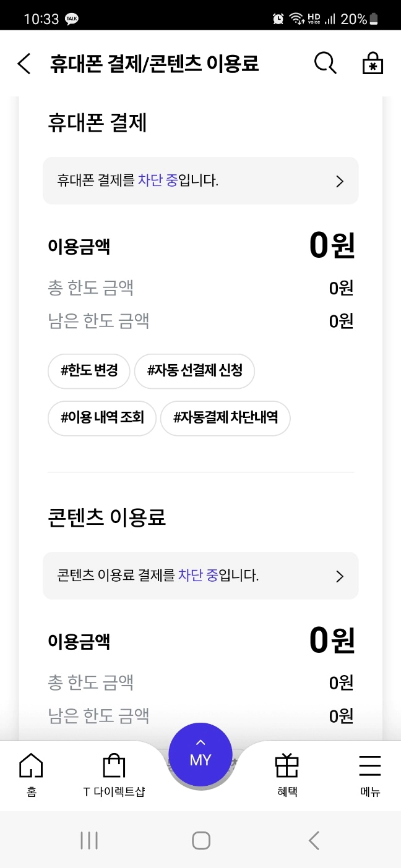Image resolution: width=401 pixels, height=868 pixels.
Task: Expand the 휴대폰 결제 block notice chevron
Action: (339, 181)
